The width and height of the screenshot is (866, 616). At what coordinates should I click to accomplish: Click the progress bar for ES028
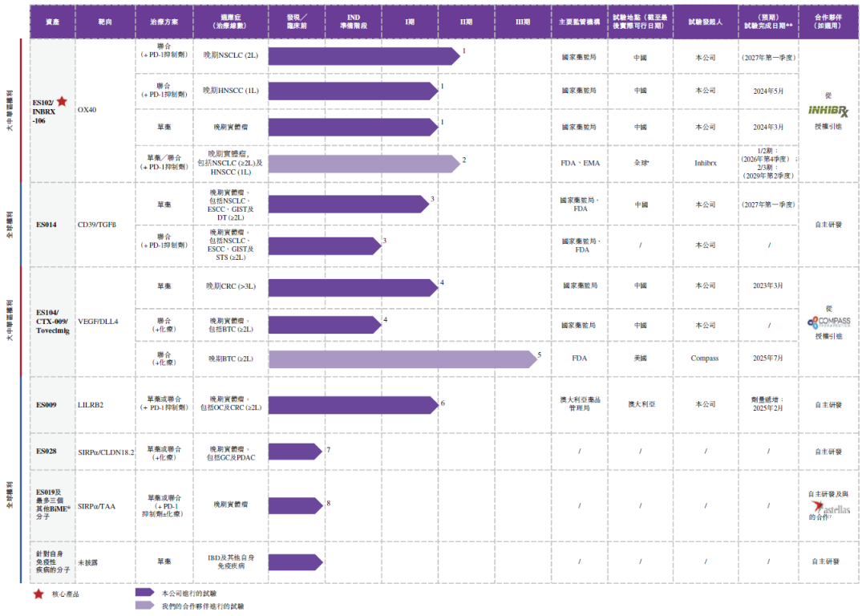point(294,452)
